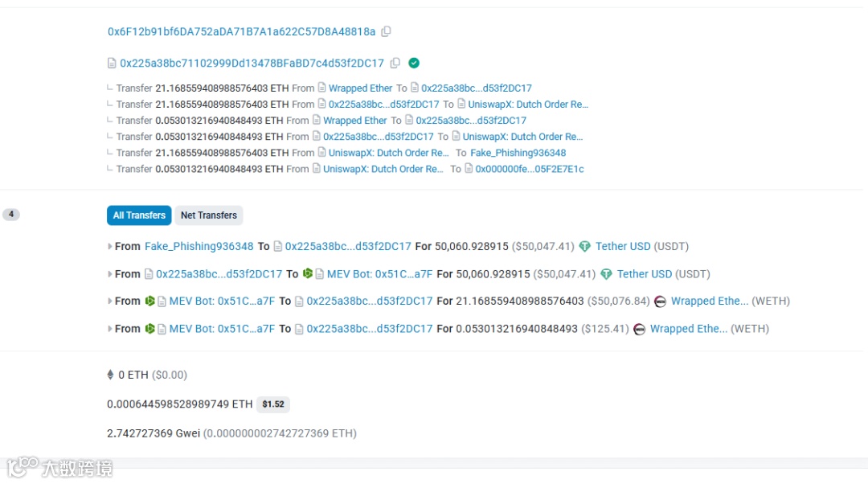This screenshot has width=868, height=484.
Task: Open Tether USD token in first transfer
Action: point(623,247)
